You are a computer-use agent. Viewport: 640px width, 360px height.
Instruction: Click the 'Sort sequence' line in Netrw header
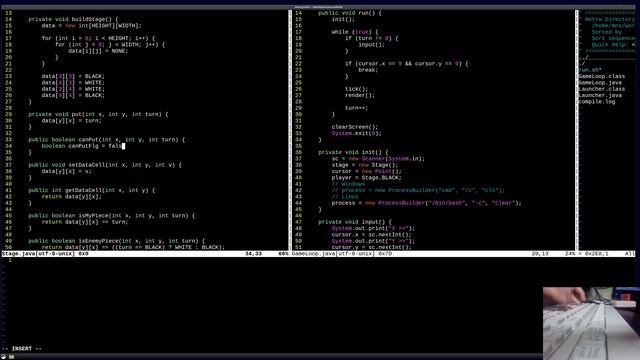coord(613,38)
